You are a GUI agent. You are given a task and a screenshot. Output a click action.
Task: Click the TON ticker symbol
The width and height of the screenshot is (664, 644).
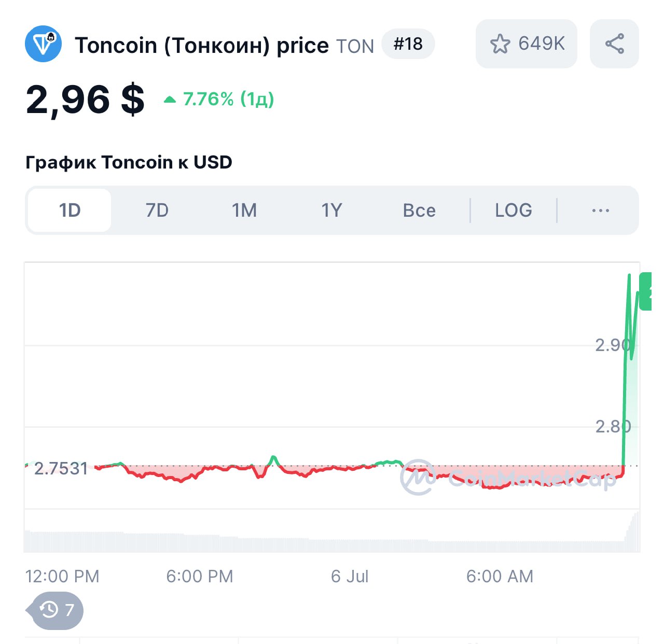pyautogui.click(x=355, y=47)
